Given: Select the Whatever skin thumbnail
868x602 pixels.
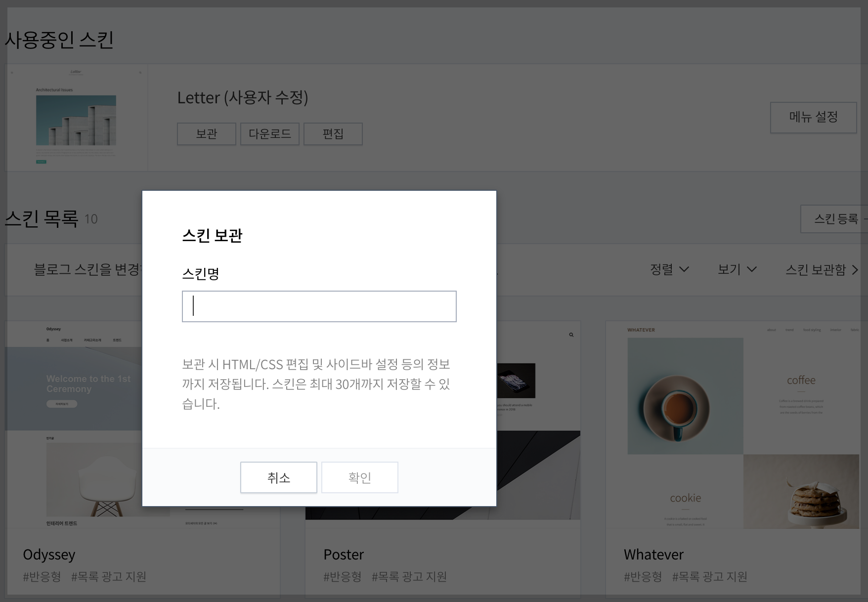Looking at the screenshot, I should tap(737, 425).
